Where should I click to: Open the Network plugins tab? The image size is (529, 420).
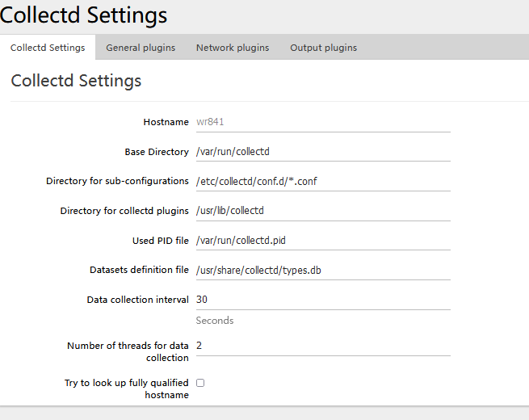pos(233,48)
